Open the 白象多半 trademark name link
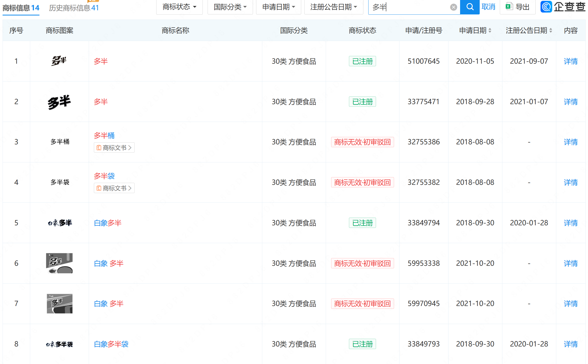 [x=108, y=223]
